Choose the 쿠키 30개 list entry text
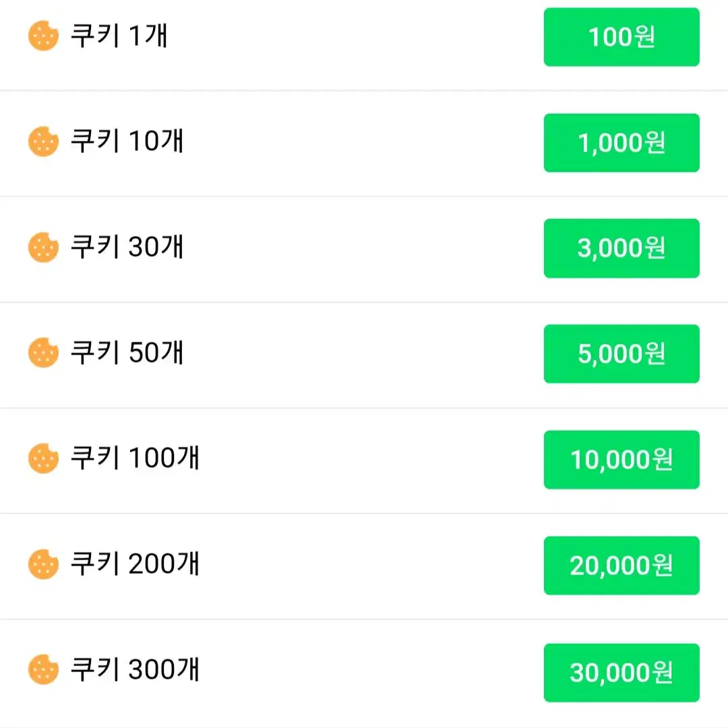Viewport: 728px width, 728px height. [127, 247]
